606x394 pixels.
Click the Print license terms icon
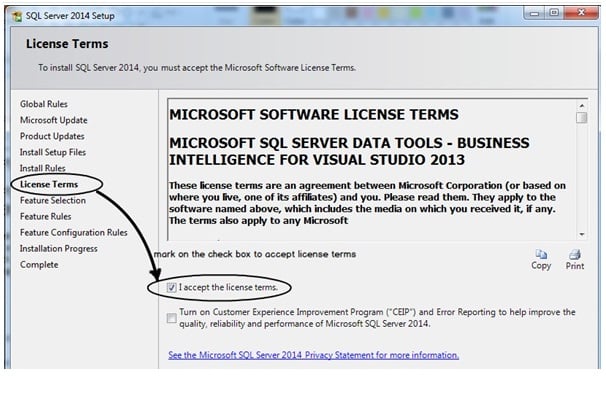click(575, 259)
